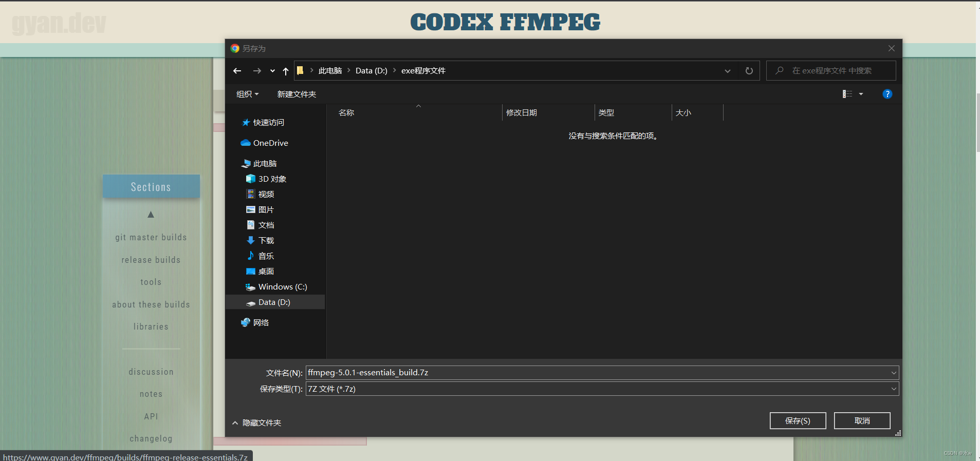Open tools section link on webpage
The width and height of the screenshot is (980, 461).
point(151,282)
